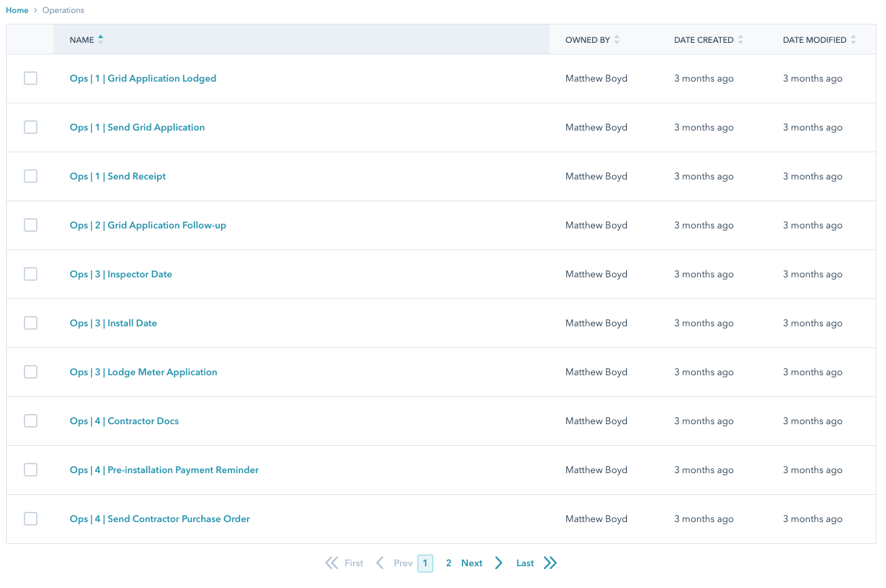
Task: Open Ops | 3 | Inspector Date
Action: pos(120,274)
